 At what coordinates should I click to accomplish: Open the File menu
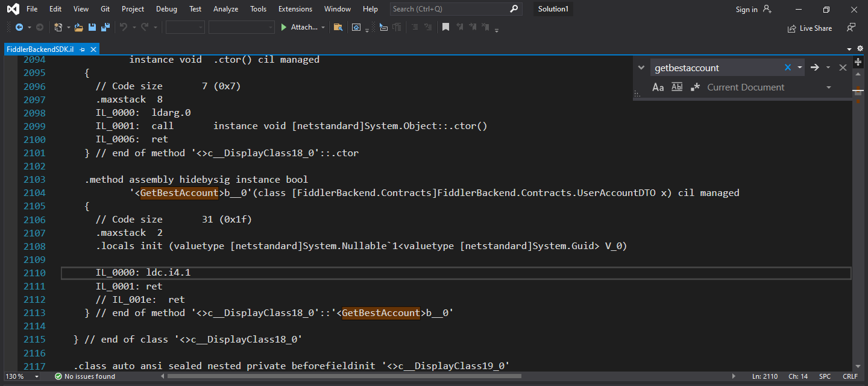coord(32,9)
